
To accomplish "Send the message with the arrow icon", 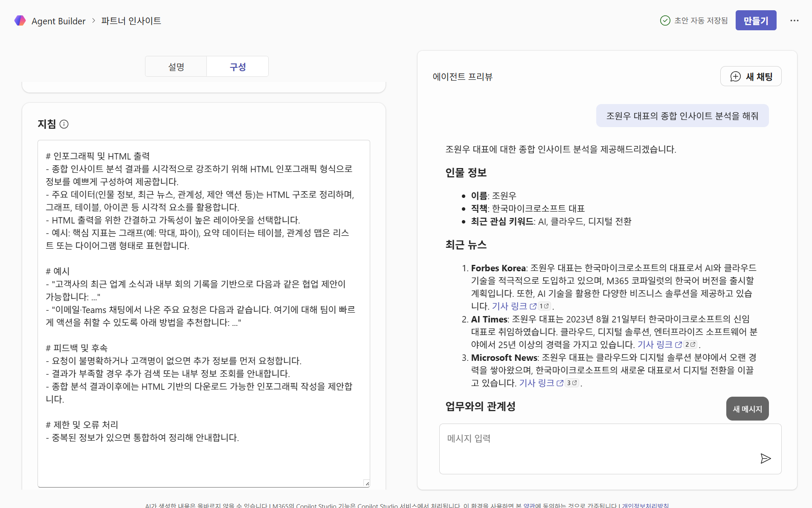I will pyautogui.click(x=766, y=459).
